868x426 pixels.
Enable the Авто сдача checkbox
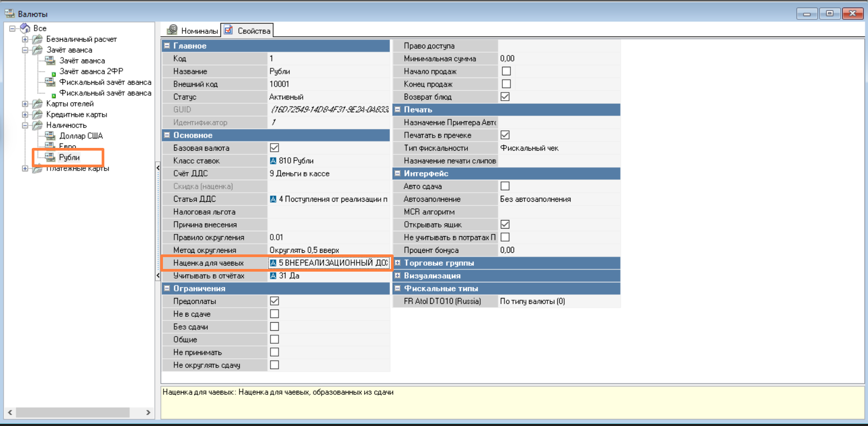(x=505, y=186)
